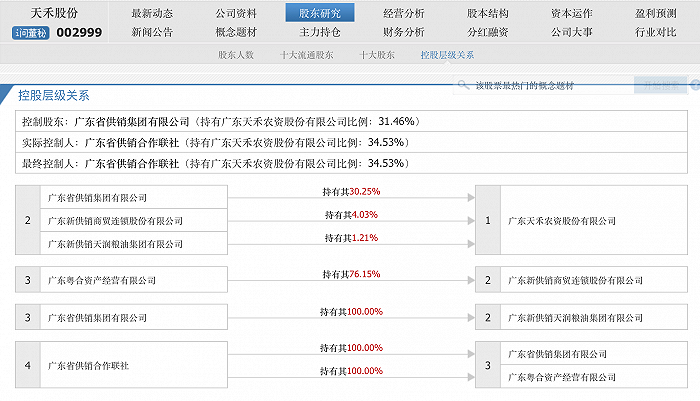The height and width of the screenshot is (401, 700).
Task: Click 持有其4.03% label
Action: click(351, 215)
